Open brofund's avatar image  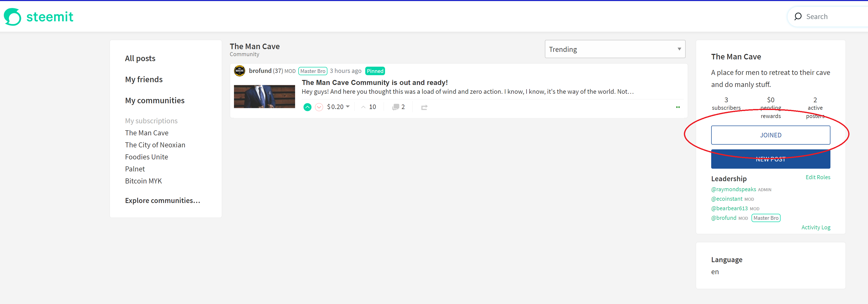(239, 71)
